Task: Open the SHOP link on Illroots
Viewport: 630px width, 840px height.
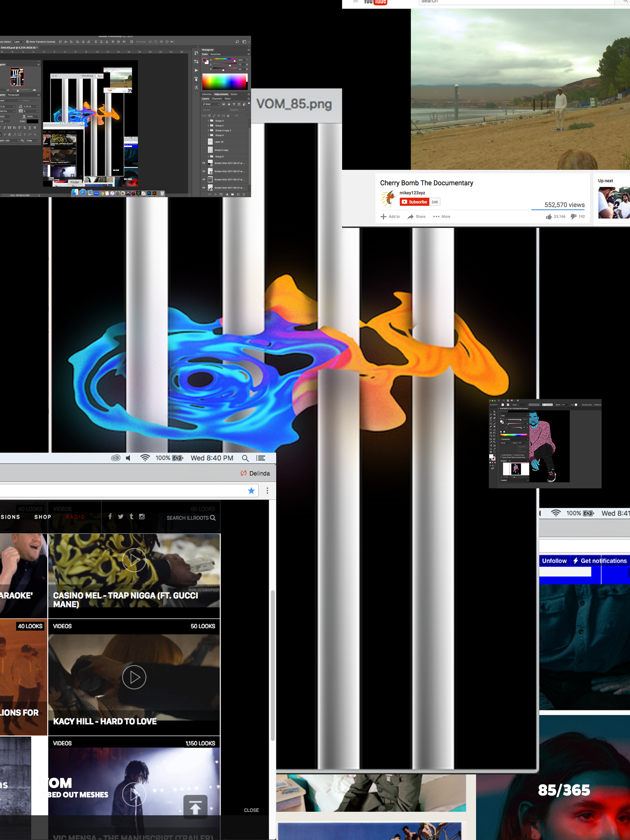Action: click(43, 517)
